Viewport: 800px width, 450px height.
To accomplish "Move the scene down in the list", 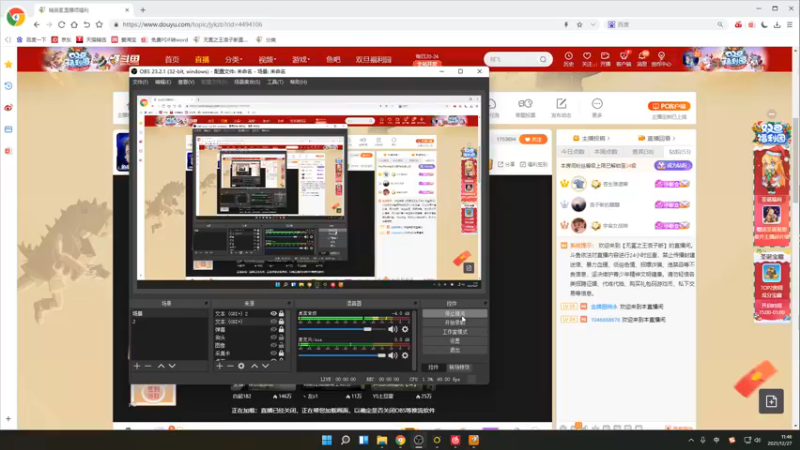I will point(172,366).
